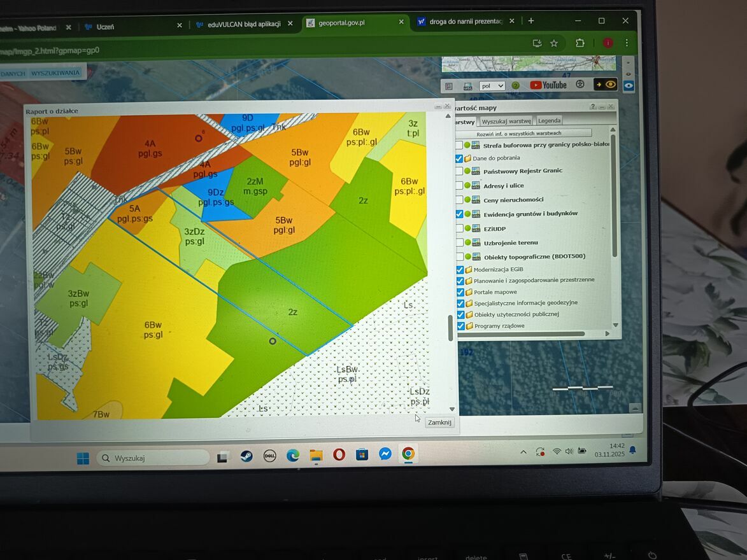
Task: Click the blue eye icon on map edge
Action: 628,85
